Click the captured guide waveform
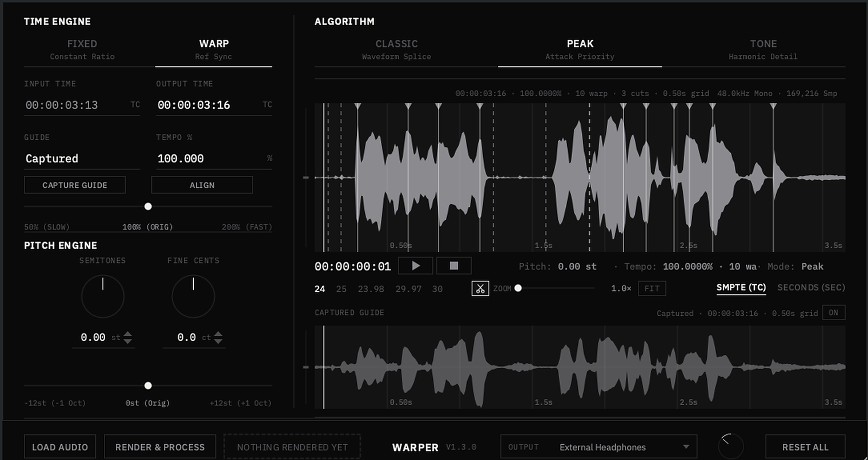Screen dimensions: 868x460 point(580,367)
